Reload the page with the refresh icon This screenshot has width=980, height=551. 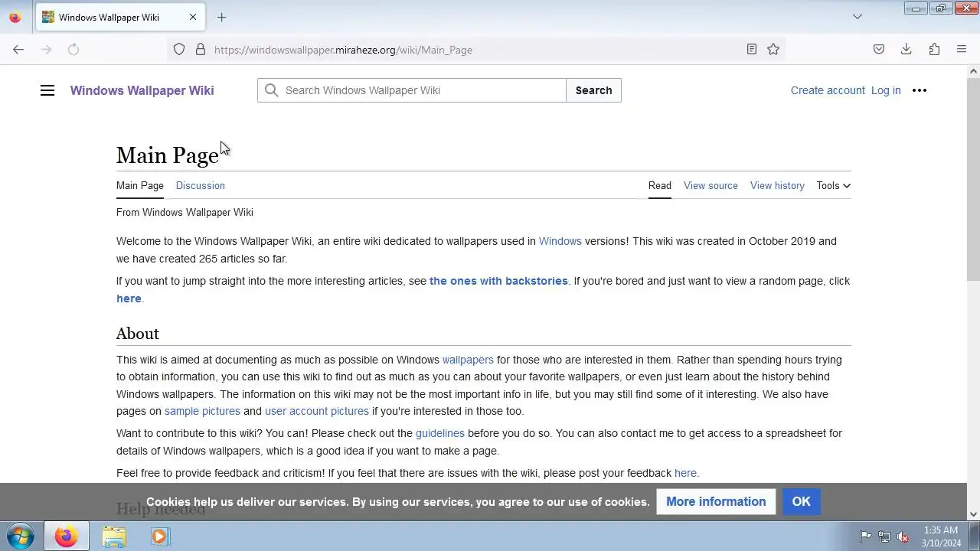point(73,50)
